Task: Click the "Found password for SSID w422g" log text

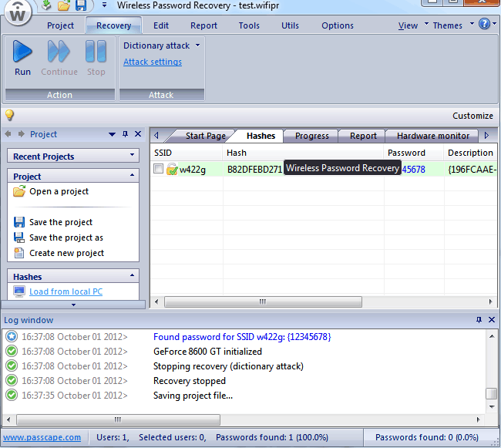Action: point(242,337)
